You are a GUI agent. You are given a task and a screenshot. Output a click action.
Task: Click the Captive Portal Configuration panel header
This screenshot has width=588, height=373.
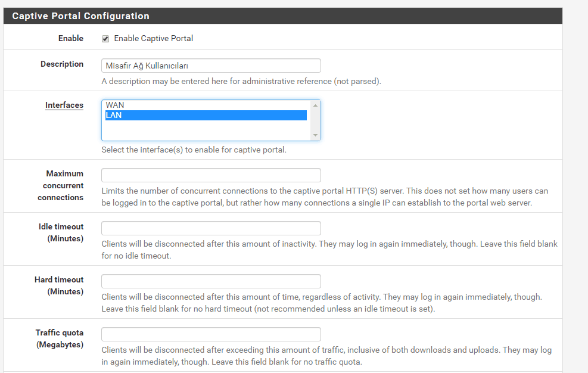(81, 16)
